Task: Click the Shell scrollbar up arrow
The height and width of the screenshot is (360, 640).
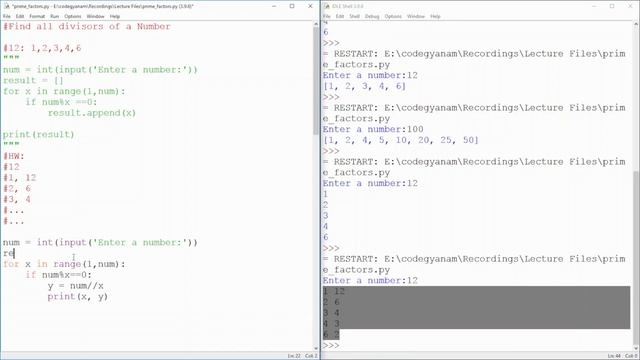Action: pyautogui.click(x=636, y=24)
